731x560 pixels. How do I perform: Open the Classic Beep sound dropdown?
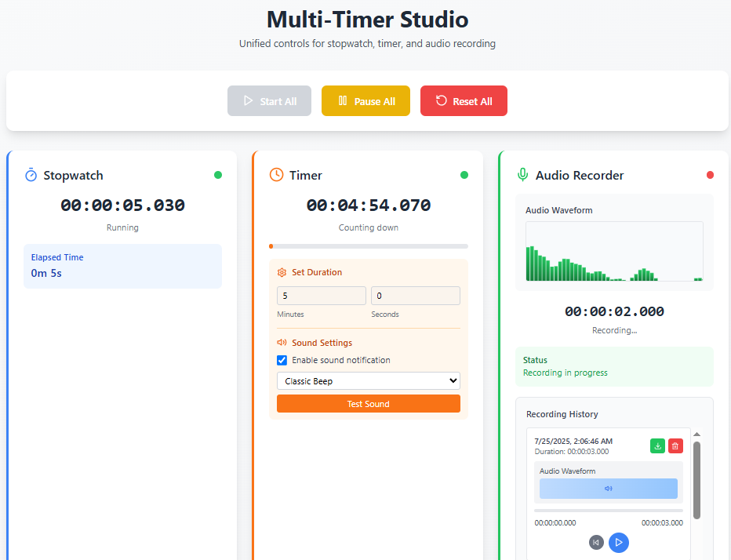(x=369, y=381)
